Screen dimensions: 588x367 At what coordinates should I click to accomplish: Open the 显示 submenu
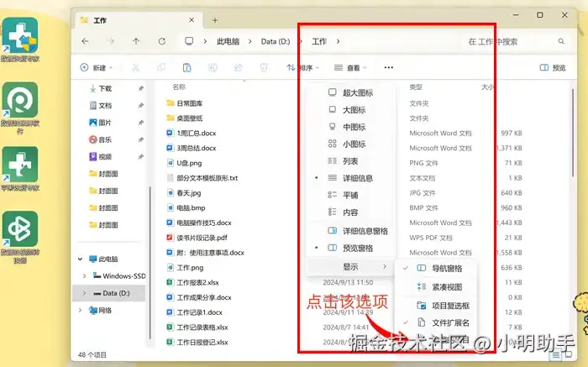tap(350, 266)
